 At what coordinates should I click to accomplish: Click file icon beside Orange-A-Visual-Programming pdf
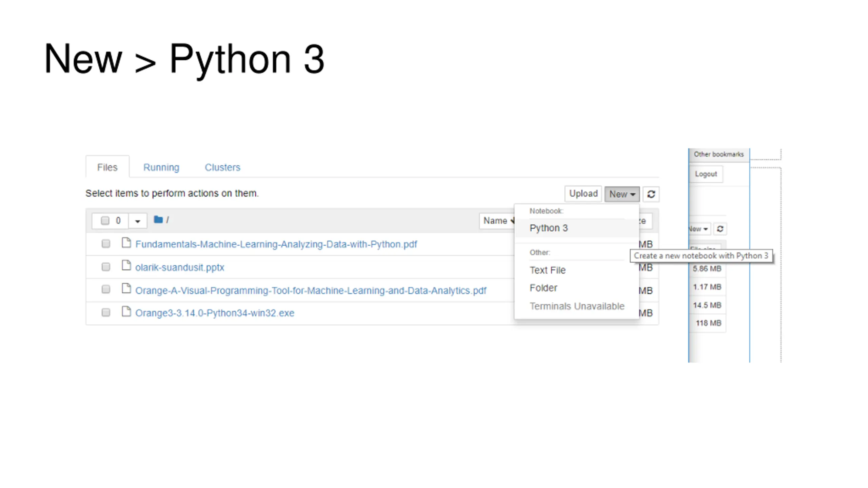(x=126, y=289)
